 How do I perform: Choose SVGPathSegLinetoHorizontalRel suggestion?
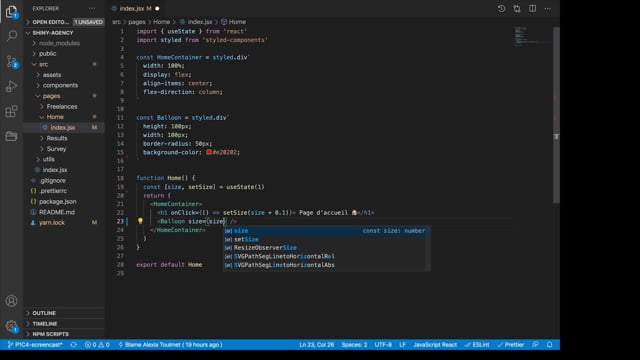coord(325,256)
